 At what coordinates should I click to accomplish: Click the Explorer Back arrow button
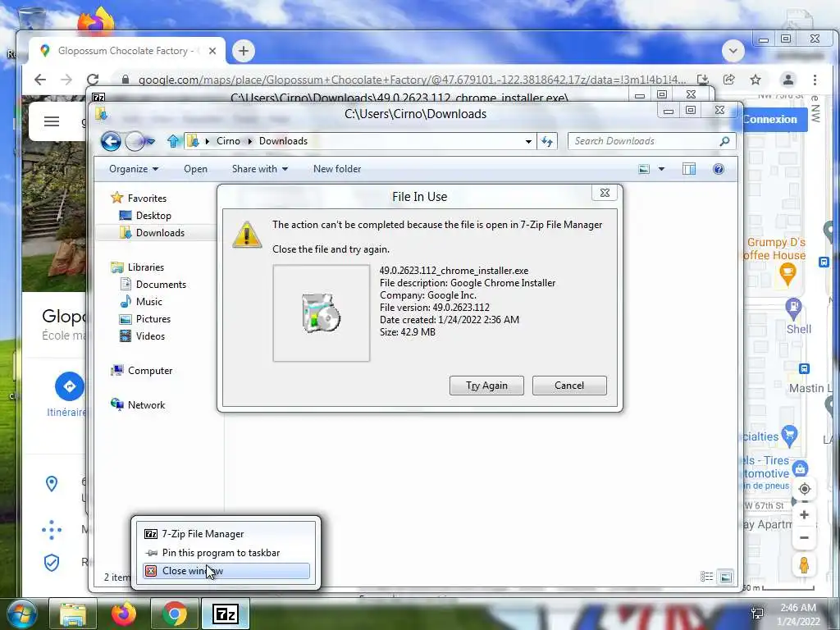pyautogui.click(x=111, y=141)
